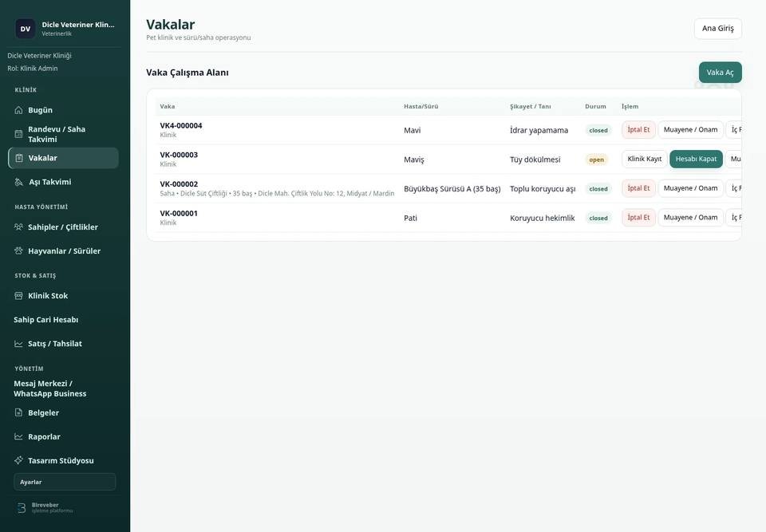Click İptal Et on VK-000001 row

[x=638, y=218]
